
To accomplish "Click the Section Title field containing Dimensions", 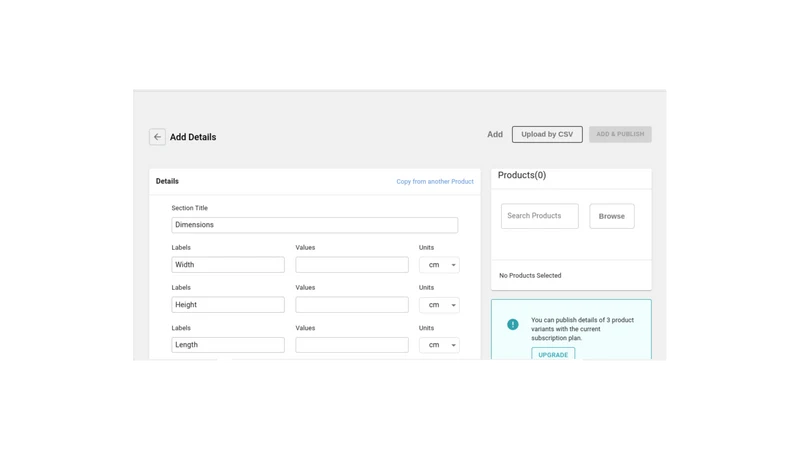I will click(x=315, y=225).
